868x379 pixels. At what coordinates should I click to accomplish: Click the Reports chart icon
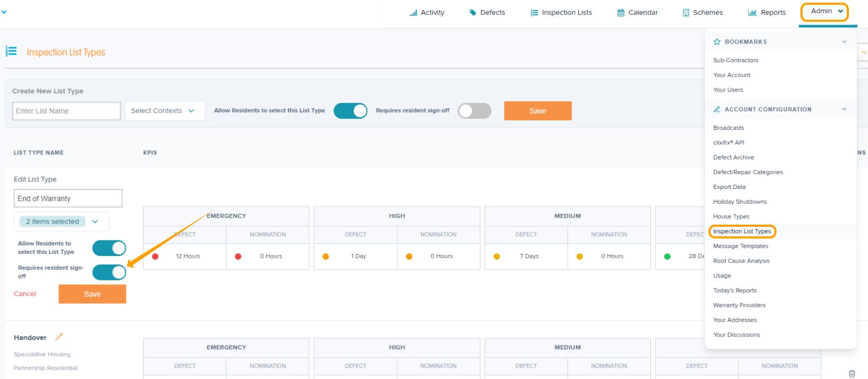(x=752, y=13)
